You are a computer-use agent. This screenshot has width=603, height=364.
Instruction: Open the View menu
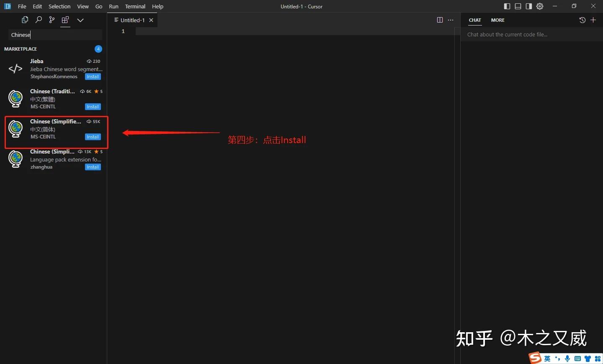pos(83,6)
